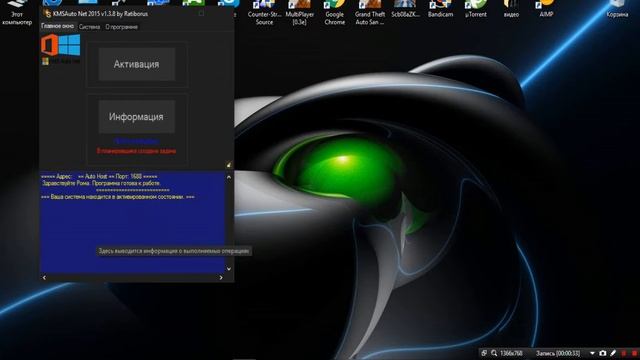Click the recorder red pause button
640x360 pixels.
pyautogui.click(x=624, y=353)
